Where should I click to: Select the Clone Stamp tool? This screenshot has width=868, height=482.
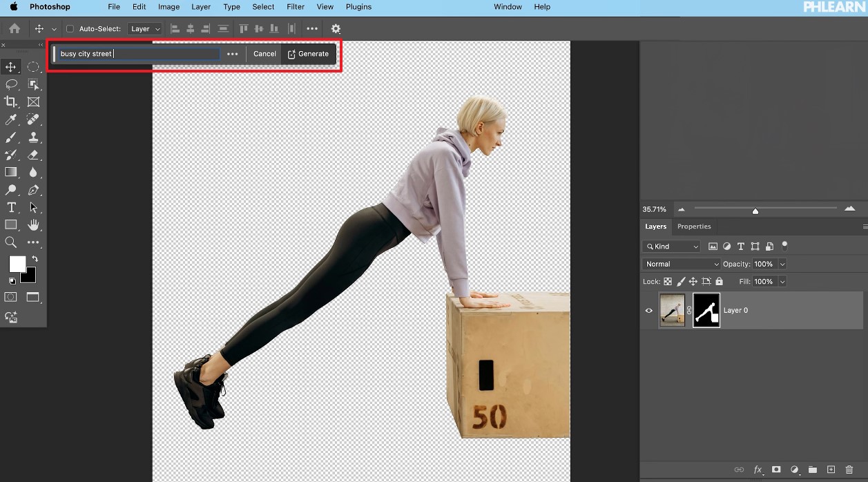click(x=33, y=137)
